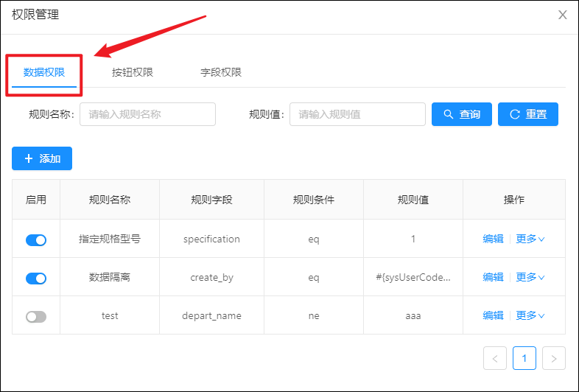Image resolution: width=579 pixels, height=392 pixels.
Task: Close the 权限管理 dialog with the X icon
Action: tap(562, 15)
